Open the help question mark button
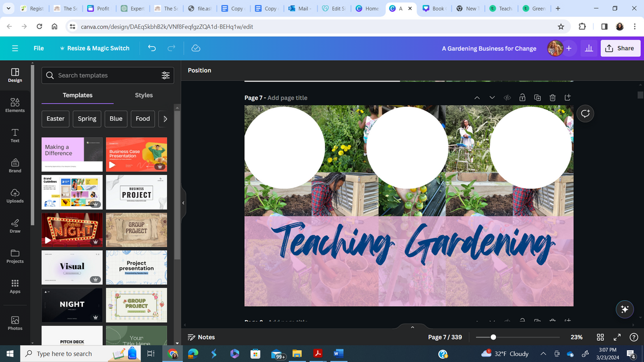The height and width of the screenshot is (362, 644). coord(634,337)
